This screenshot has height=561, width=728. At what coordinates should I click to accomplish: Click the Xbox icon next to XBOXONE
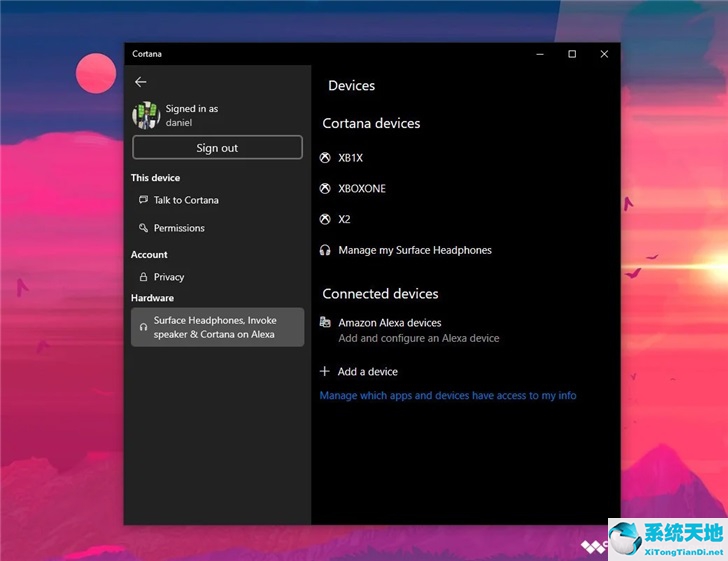(x=325, y=189)
